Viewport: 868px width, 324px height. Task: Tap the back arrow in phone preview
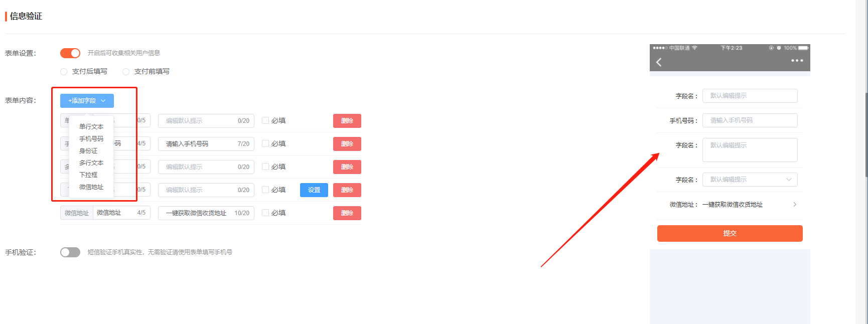[x=659, y=62]
